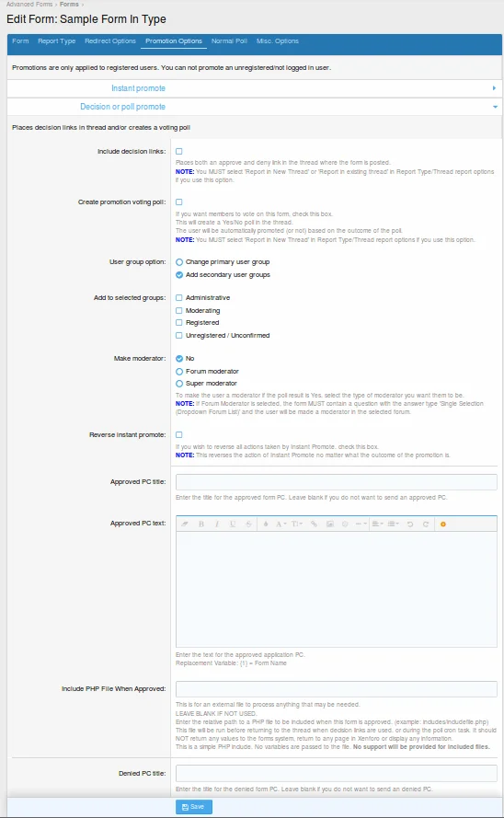
Task: Select Change primary user group radio
Action: (179, 262)
